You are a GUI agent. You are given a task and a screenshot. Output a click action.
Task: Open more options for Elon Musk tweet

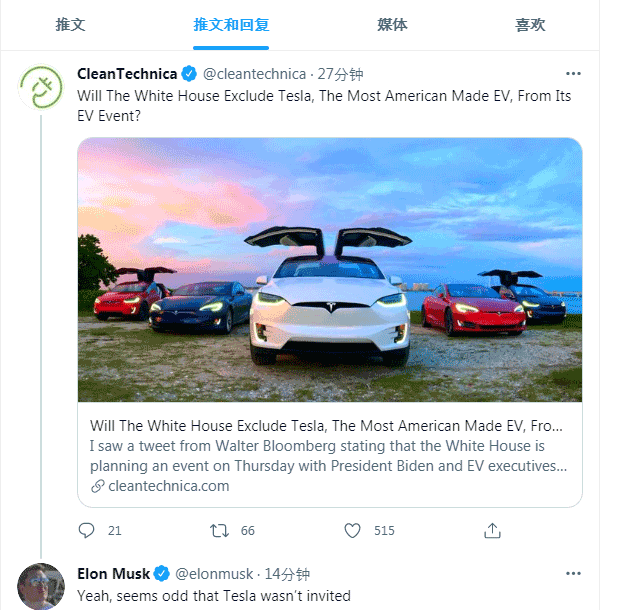[573, 574]
